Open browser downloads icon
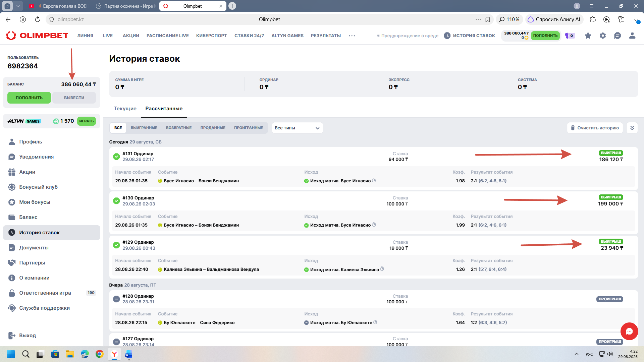The height and width of the screenshot is (362, 644). click(x=636, y=19)
